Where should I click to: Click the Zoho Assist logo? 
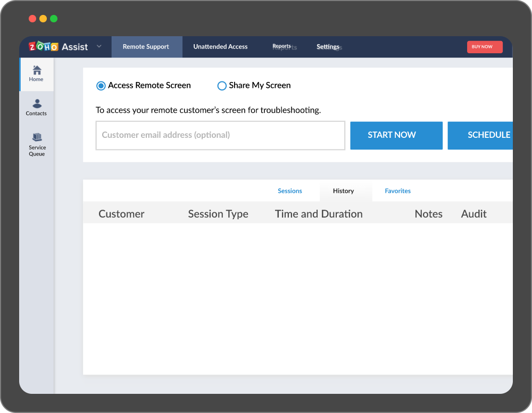tap(58, 47)
